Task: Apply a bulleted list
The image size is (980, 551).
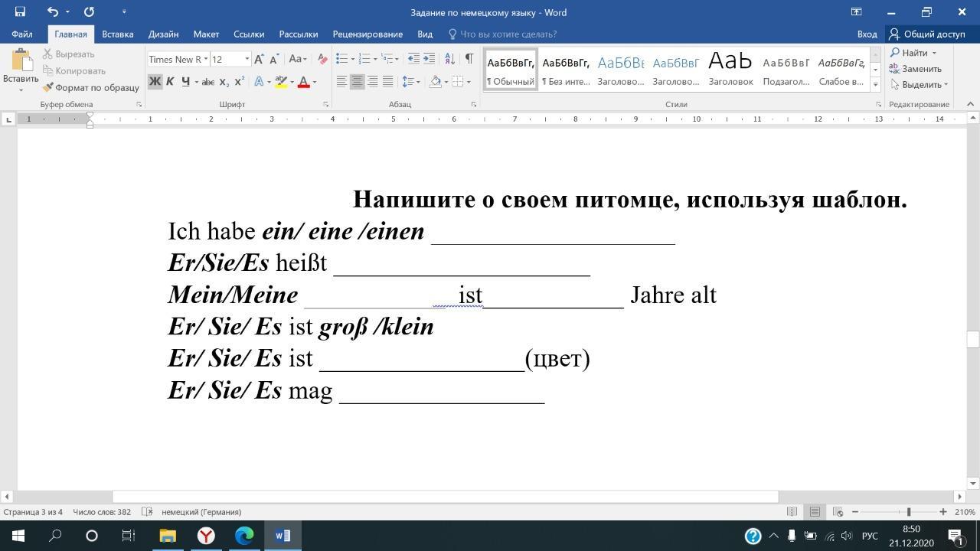Action: (341, 59)
